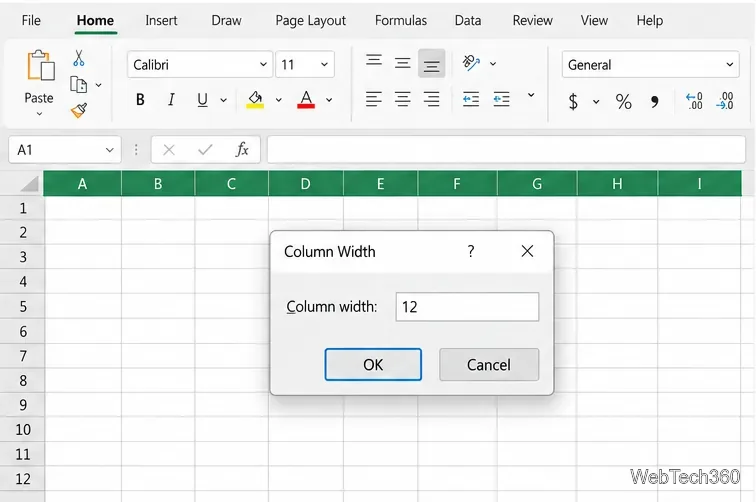Expand the font color dropdown arrow
This screenshot has height=502, width=756.
pos(329,100)
